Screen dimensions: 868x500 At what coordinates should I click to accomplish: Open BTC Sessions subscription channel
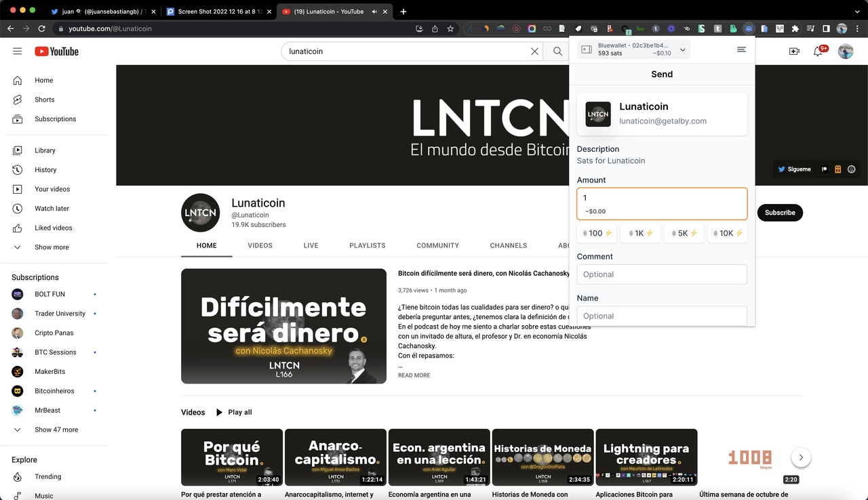54,352
